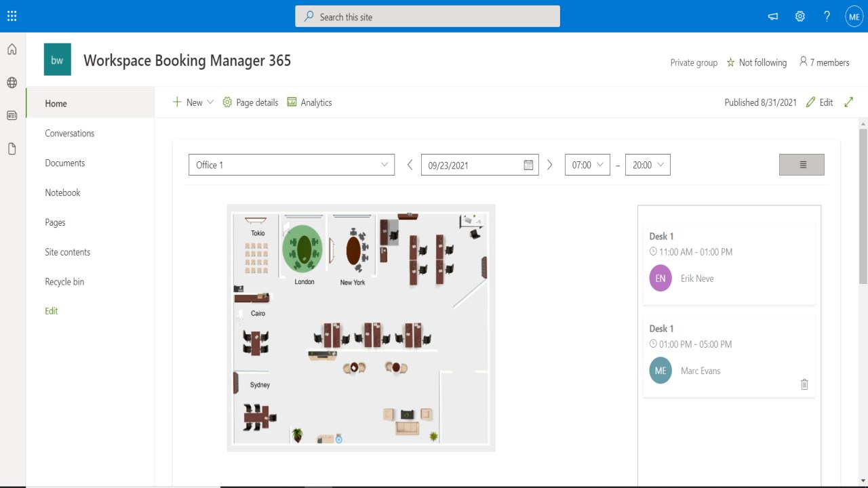Click the Private group label
The height and width of the screenshot is (488, 868).
(694, 62)
